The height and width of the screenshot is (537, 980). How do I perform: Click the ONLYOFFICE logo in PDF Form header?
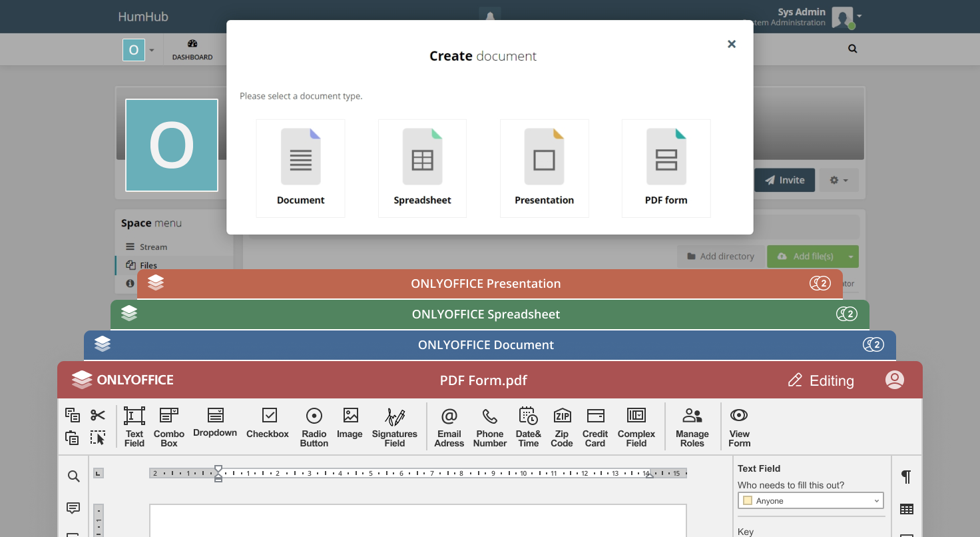pyautogui.click(x=122, y=380)
